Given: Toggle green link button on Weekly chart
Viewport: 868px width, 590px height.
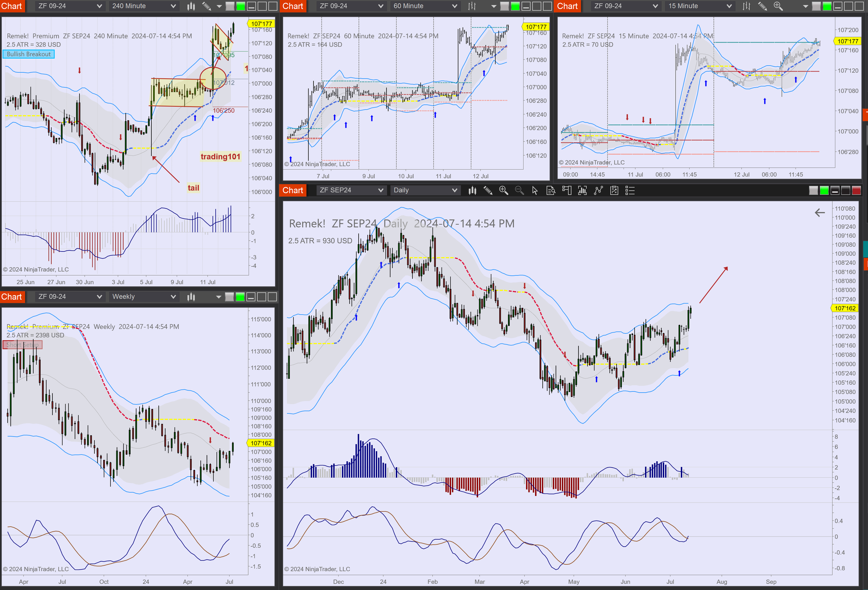Looking at the screenshot, I should click(240, 297).
